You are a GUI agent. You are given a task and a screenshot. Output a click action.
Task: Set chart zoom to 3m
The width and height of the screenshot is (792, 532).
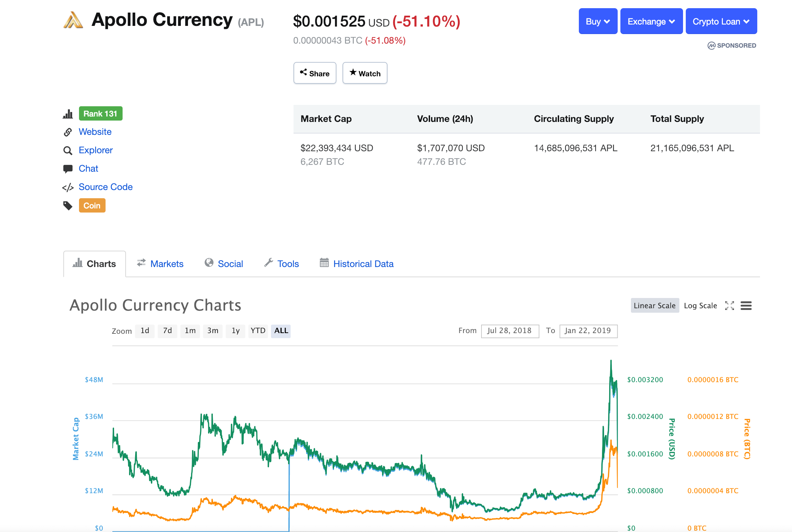click(212, 331)
